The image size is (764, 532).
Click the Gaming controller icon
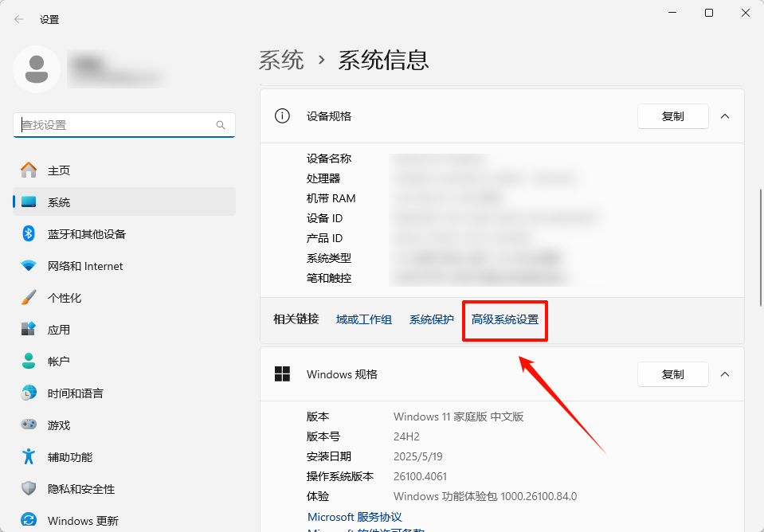[29, 424]
